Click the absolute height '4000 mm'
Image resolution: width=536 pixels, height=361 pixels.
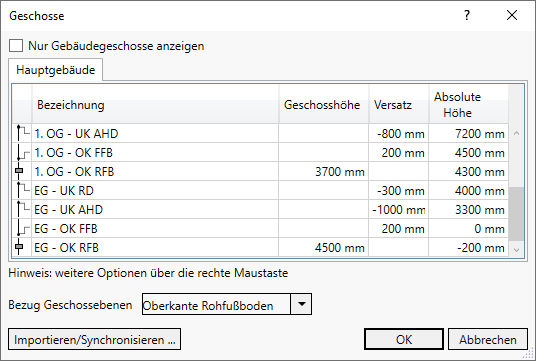point(468,190)
